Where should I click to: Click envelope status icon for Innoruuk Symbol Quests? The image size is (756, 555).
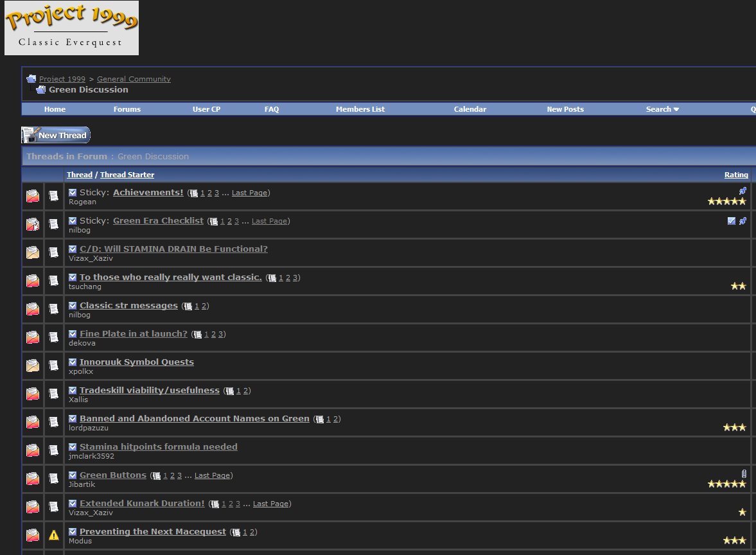[33, 366]
